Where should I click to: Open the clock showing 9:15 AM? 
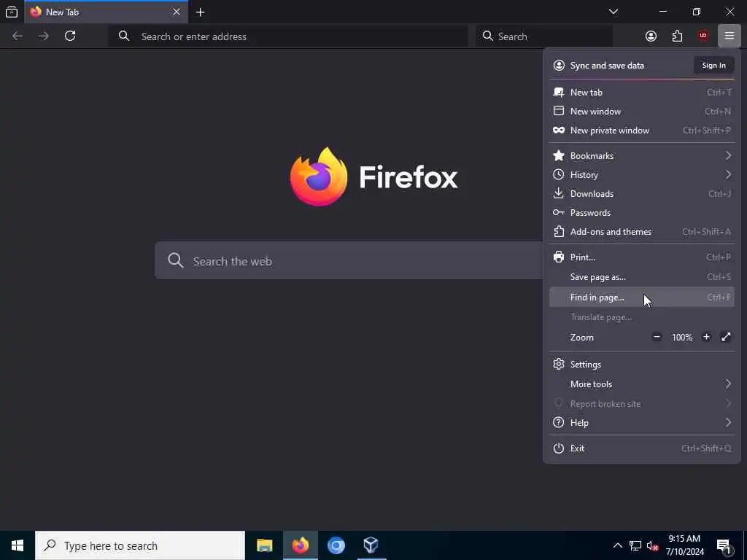tap(684, 545)
